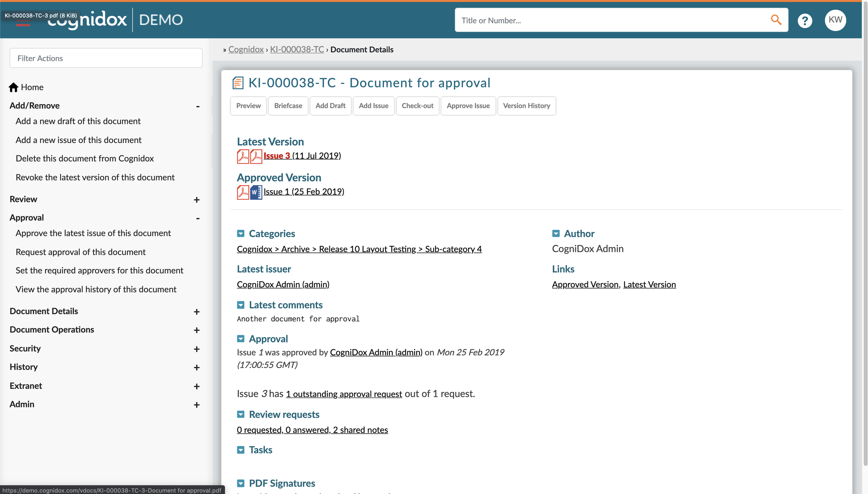Expand the Security sidebar section

[196, 349]
